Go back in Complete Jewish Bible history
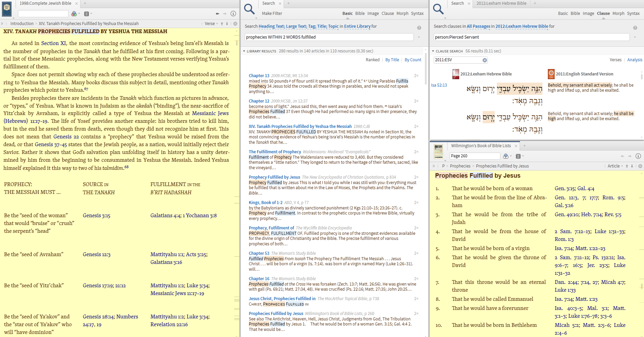The width and height of the screenshot is (644, 337). coord(217,14)
